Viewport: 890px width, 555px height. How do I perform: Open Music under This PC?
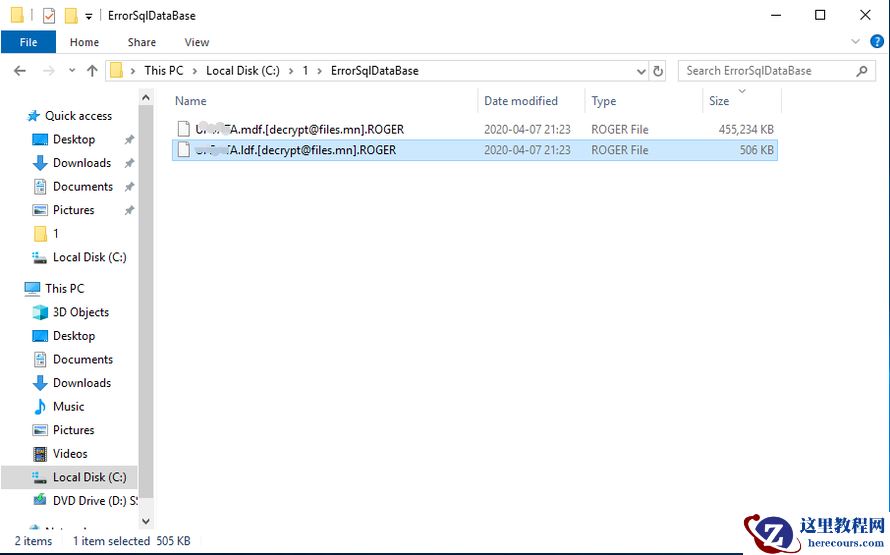[x=68, y=406]
